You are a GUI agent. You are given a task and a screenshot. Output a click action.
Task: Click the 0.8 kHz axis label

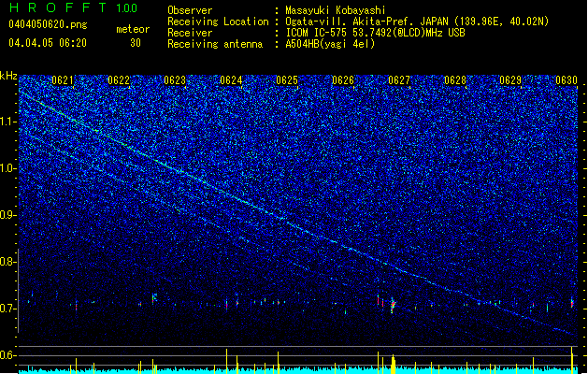[8, 262]
